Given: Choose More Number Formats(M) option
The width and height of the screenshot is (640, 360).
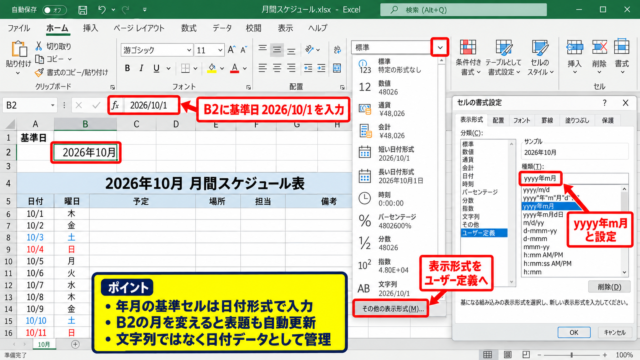Looking at the screenshot, I should (x=391, y=309).
